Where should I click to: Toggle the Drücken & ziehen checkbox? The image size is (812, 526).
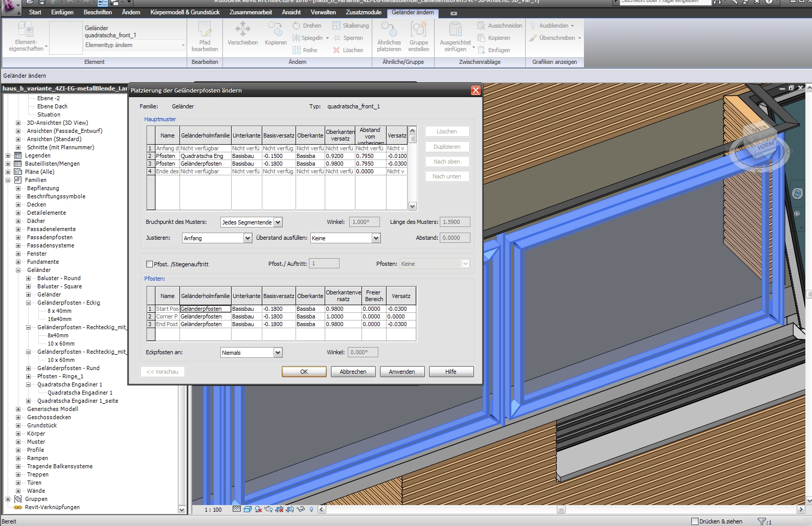click(694, 521)
